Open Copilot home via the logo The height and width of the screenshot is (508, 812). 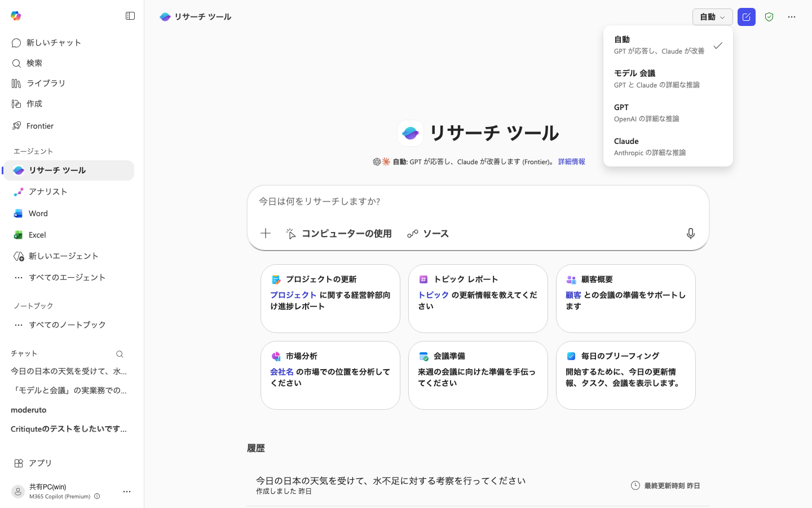[16, 16]
